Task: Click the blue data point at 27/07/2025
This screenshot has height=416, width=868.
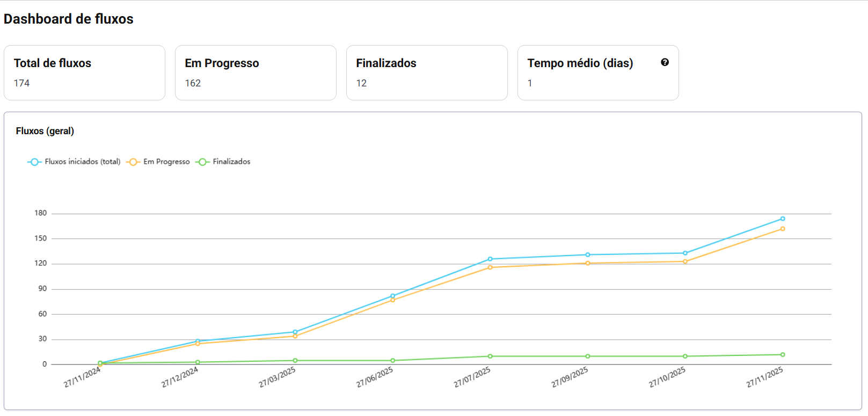Action: (x=490, y=259)
